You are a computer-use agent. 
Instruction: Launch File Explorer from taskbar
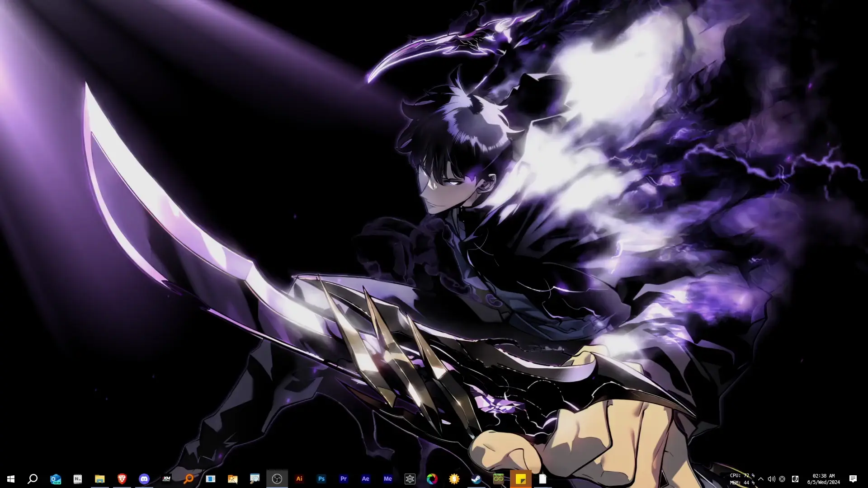click(99, 479)
